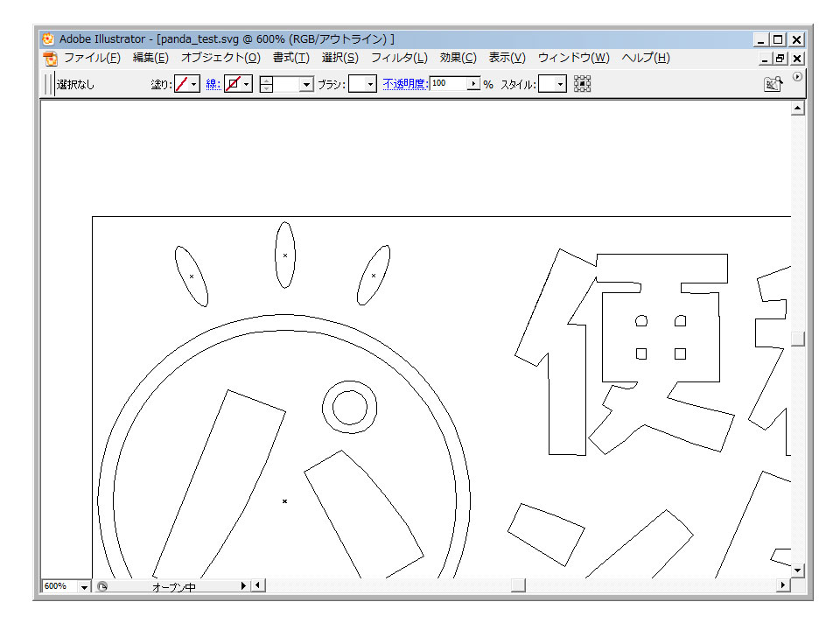Click the stroke color swatch
The width and height of the screenshot is (840, 630).
(x=233, y=84)
